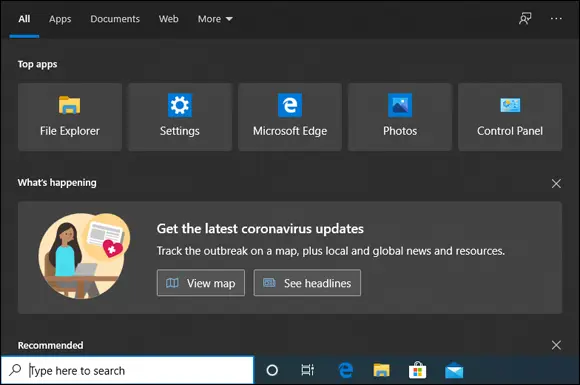Open the three-dot options menu
The image size is (580, 385).
pos(556,18)
